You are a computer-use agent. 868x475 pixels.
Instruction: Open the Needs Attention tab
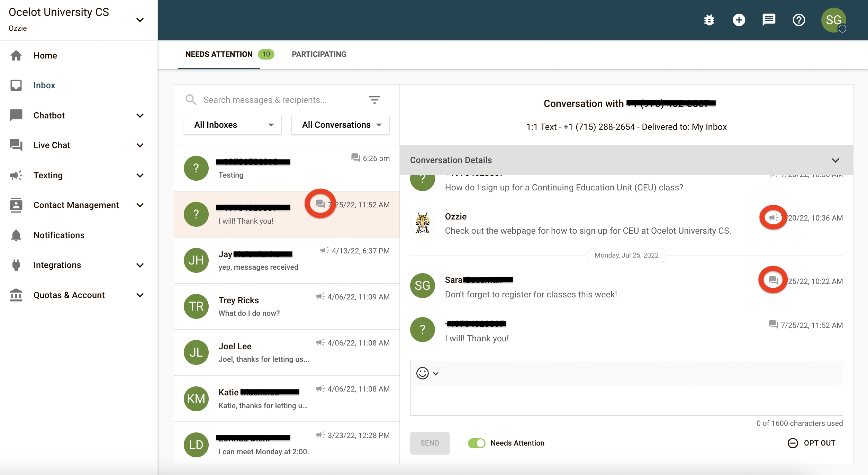click(219, 54)
